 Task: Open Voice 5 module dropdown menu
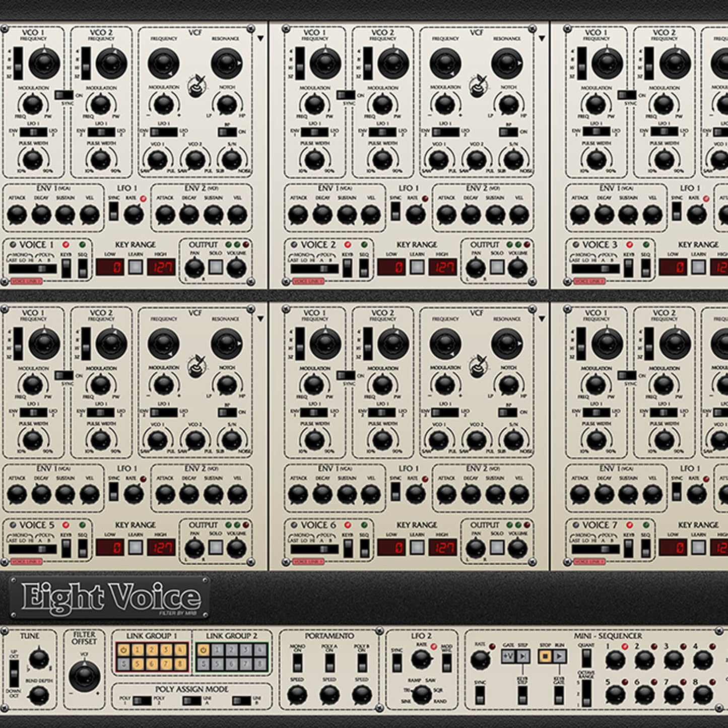tap(260, 319)
